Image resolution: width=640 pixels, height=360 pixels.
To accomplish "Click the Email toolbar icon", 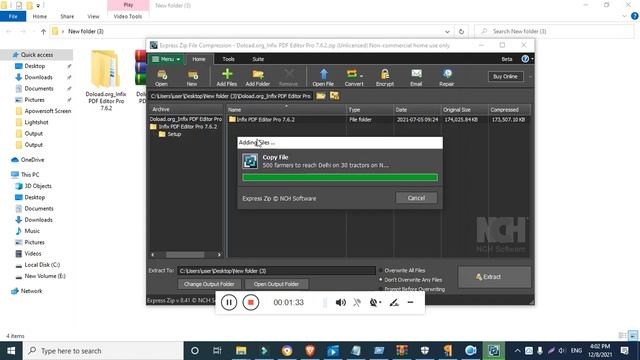I will coord(416,77).
